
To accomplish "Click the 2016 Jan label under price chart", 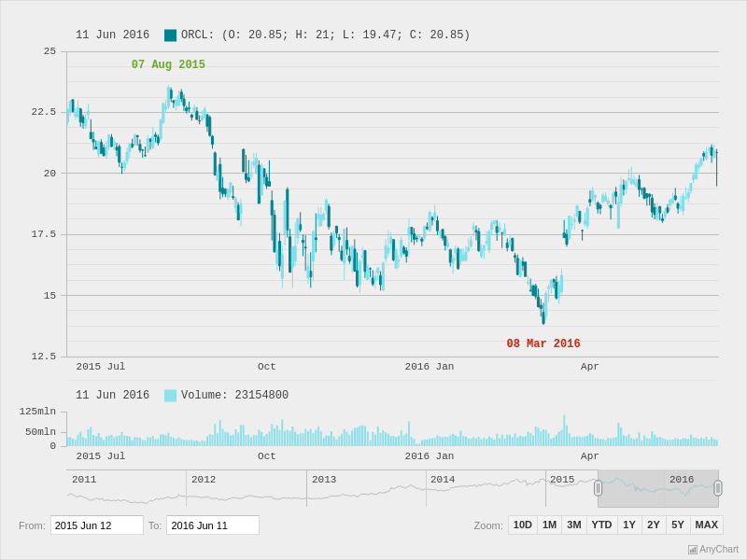I will click(x=430, y=367).
